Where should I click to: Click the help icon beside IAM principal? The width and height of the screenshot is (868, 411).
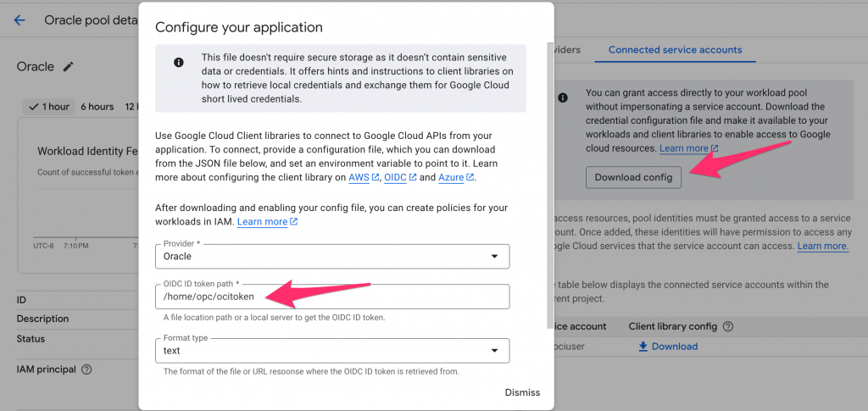point(86,369)
